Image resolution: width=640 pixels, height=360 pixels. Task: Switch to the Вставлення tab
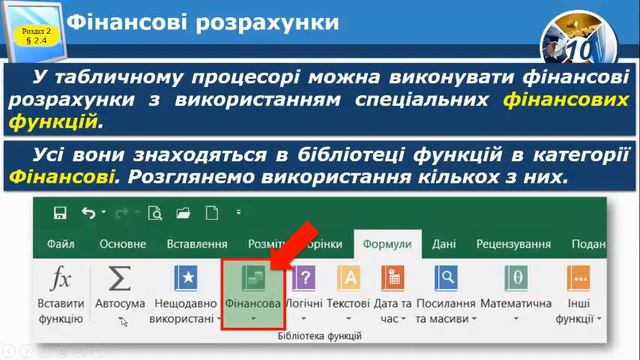[x=197, y=244]
